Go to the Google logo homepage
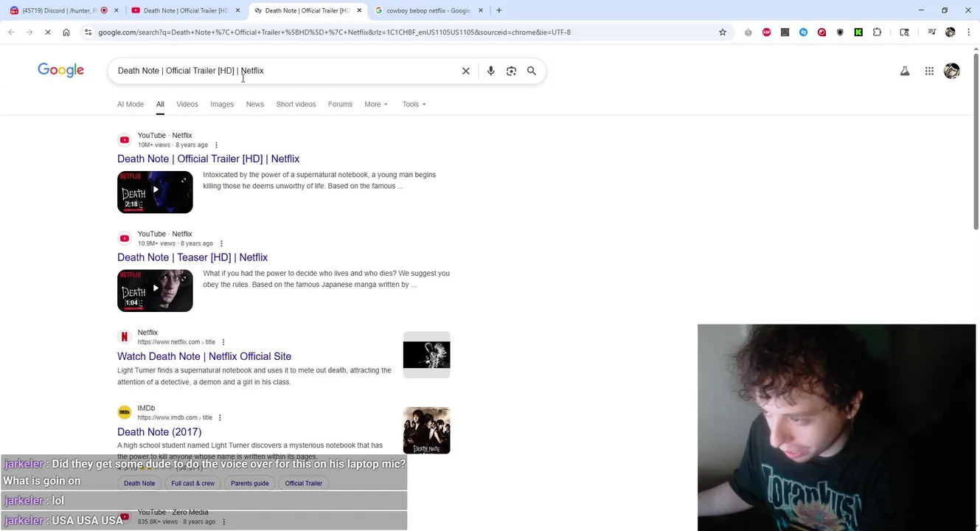This screenshot has width=980, height=531. point(61,70)
